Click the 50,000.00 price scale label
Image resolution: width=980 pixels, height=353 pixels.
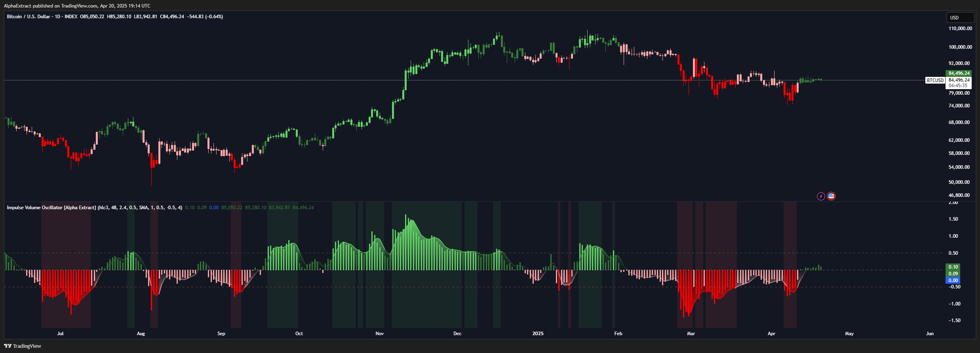click(x=959, y=182)
